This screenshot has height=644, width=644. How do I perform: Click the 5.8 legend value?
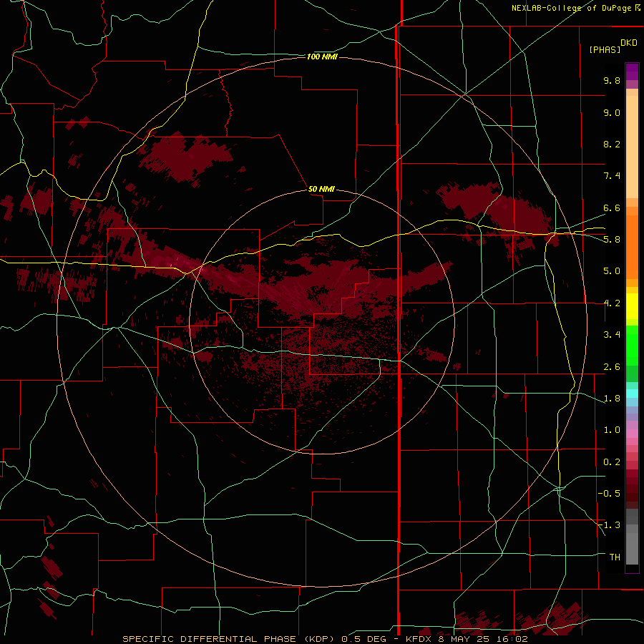[x=612, y=240]
